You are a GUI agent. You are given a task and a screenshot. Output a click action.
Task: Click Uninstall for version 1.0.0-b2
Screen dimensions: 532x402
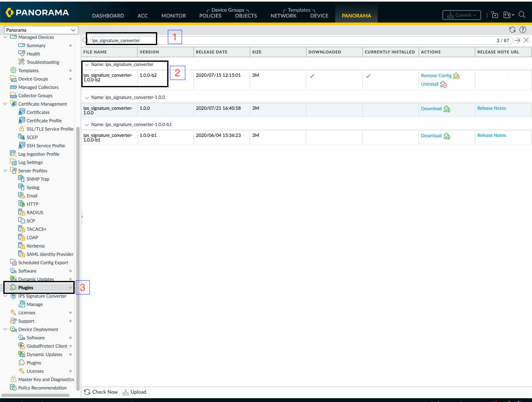tap(430, 84)
